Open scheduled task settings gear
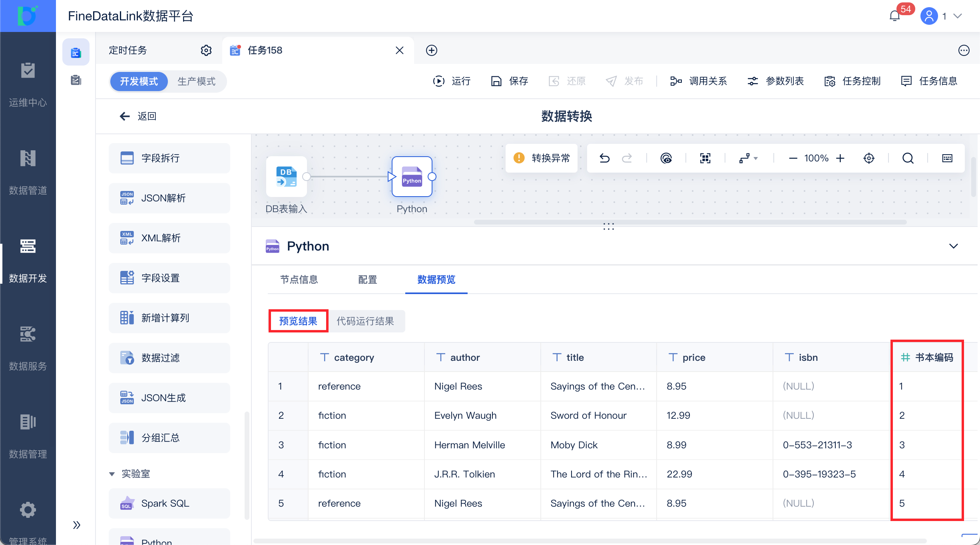Viewport: 980px width, 545px height. (x=206, y=50)
